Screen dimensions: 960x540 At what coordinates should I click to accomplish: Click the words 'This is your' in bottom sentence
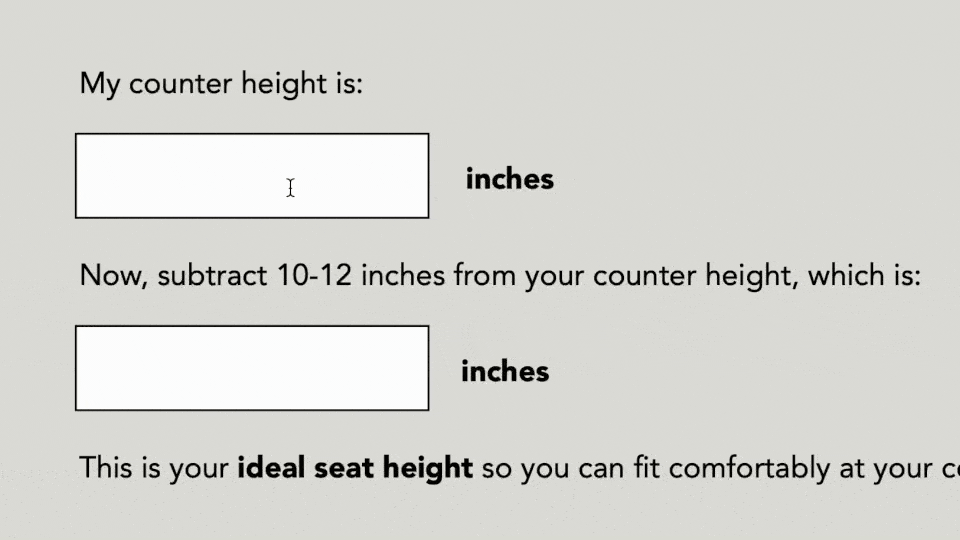[154, 467]
